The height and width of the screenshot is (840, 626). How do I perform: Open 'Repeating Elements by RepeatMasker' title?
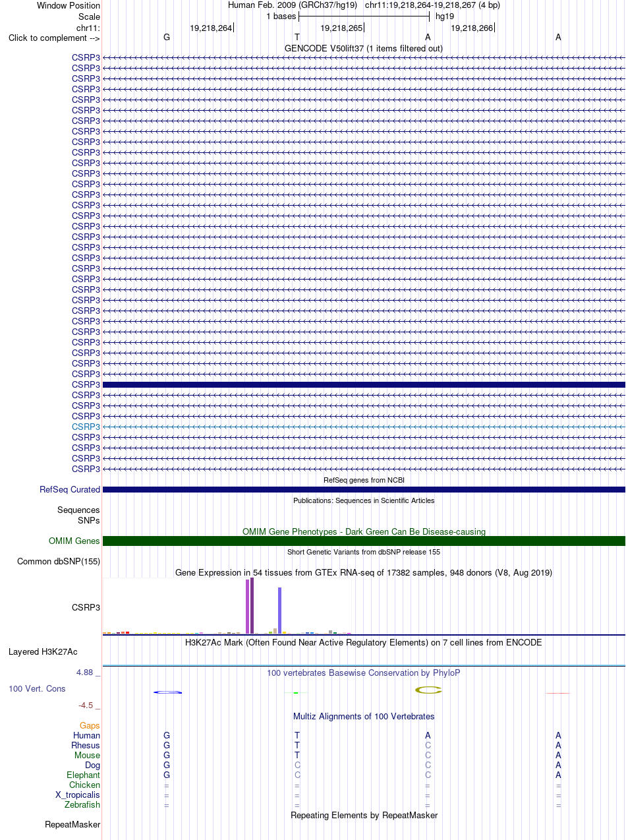(364, 815)
